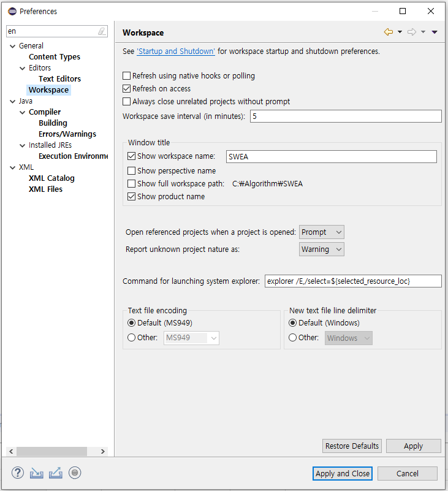Image resolution: width=448 pixels, height=491 pixels.
Task: Collapse the Compiler tree node
Action: [22, 112]
